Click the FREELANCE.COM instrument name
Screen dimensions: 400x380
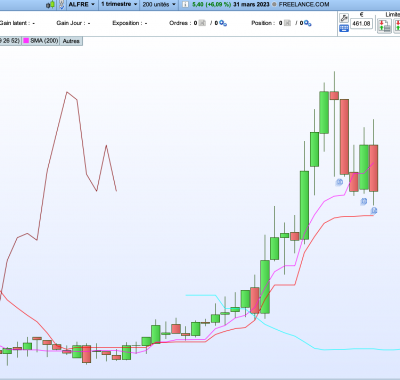pyautogui.click(x=304, y=4)
